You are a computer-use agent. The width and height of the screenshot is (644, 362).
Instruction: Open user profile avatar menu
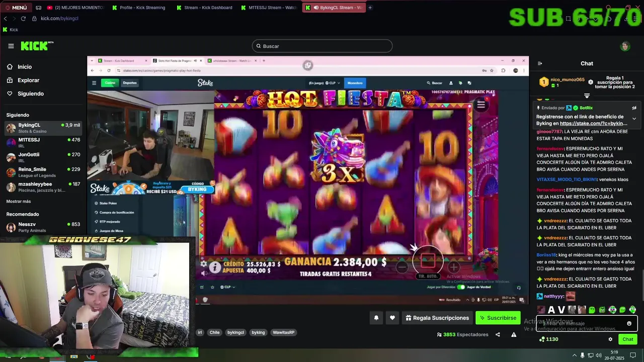point(625,46)
